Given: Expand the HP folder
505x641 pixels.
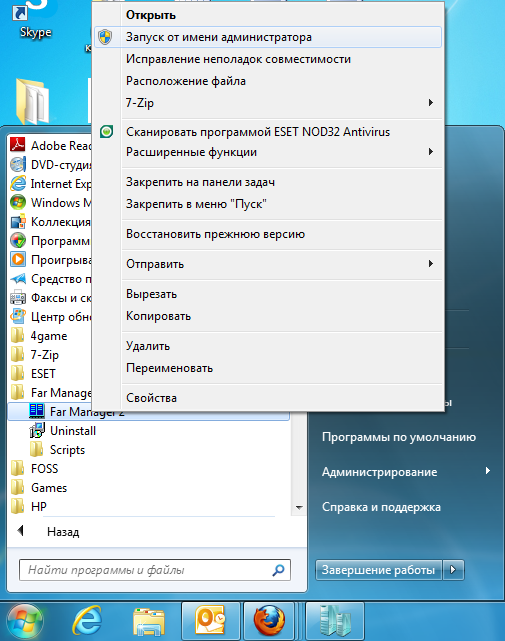Looking at the screenshot, I should (x=29, y=507).
